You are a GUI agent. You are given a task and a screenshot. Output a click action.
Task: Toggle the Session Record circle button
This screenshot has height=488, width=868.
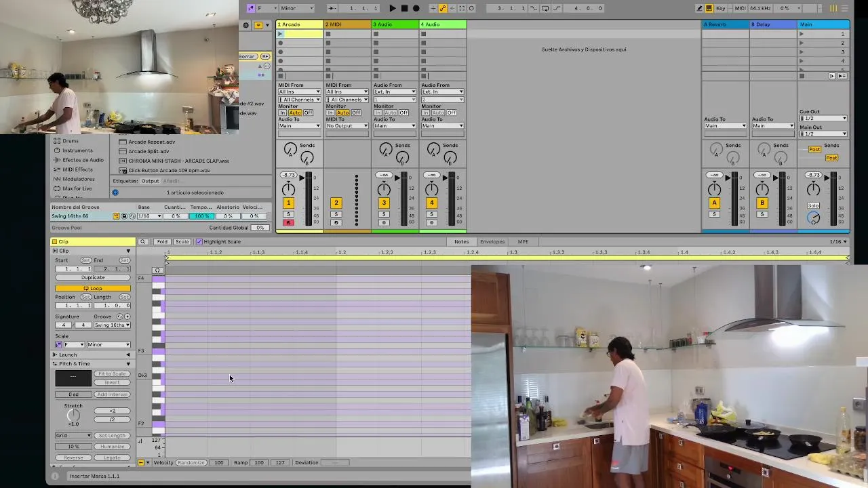pyautogui.click(x=471, y=8)
